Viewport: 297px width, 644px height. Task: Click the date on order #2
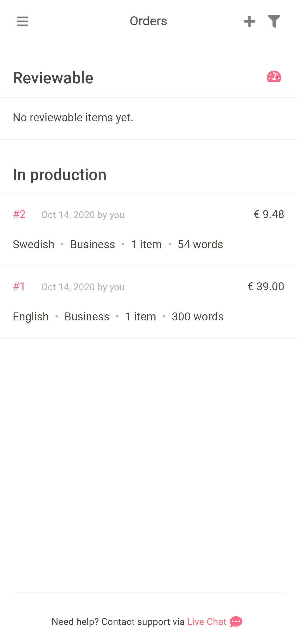[83, 215]
